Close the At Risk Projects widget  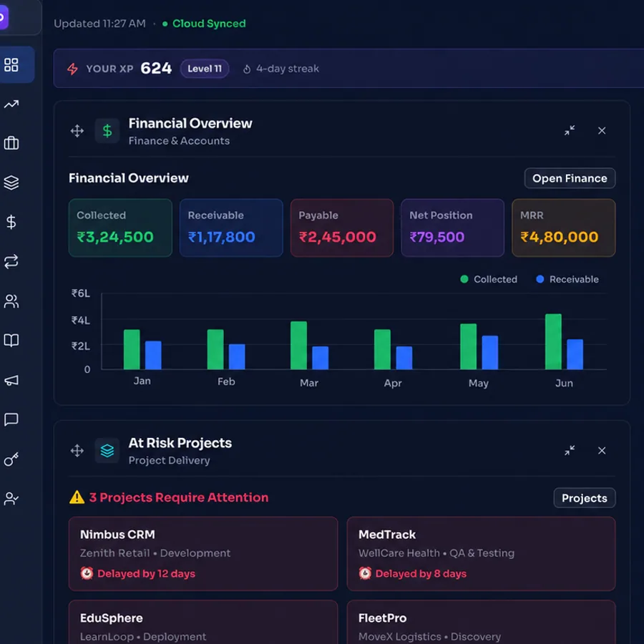tap(602, 451)
